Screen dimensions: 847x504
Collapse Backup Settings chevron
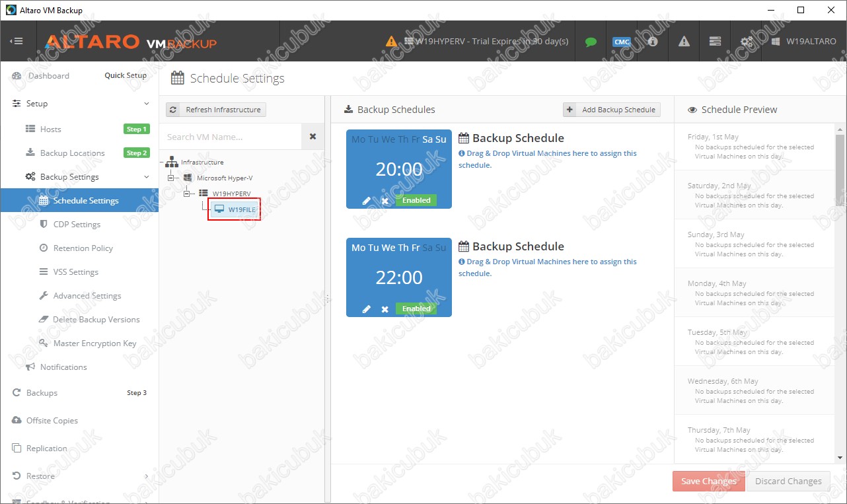click(147, 177)
